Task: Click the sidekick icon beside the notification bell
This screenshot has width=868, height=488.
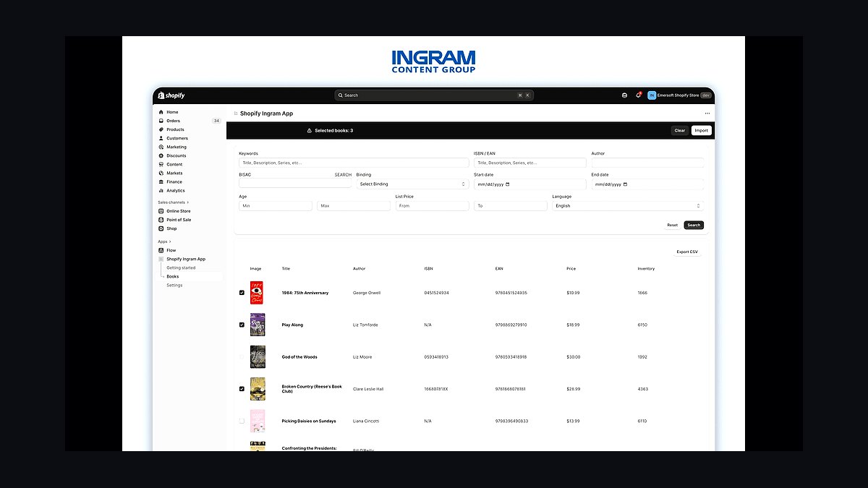Action: coord(624,95)
